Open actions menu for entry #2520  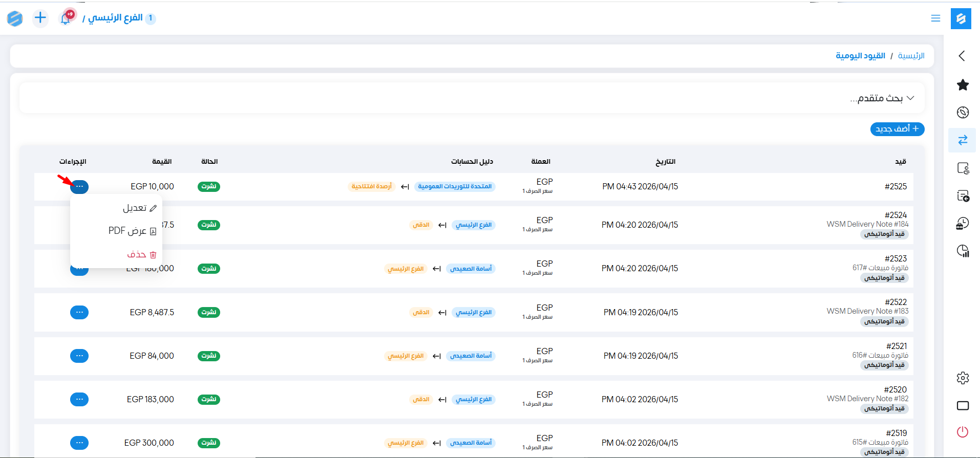79,399
